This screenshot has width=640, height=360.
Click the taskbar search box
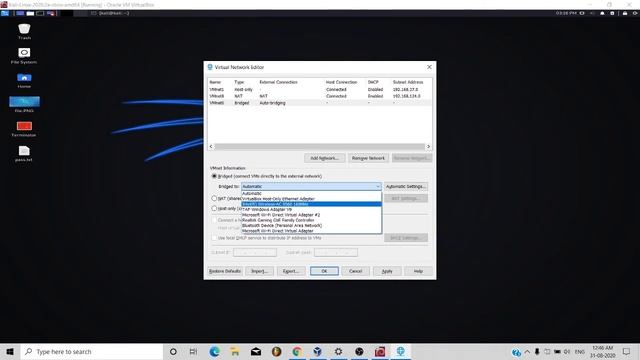(92, 351)
